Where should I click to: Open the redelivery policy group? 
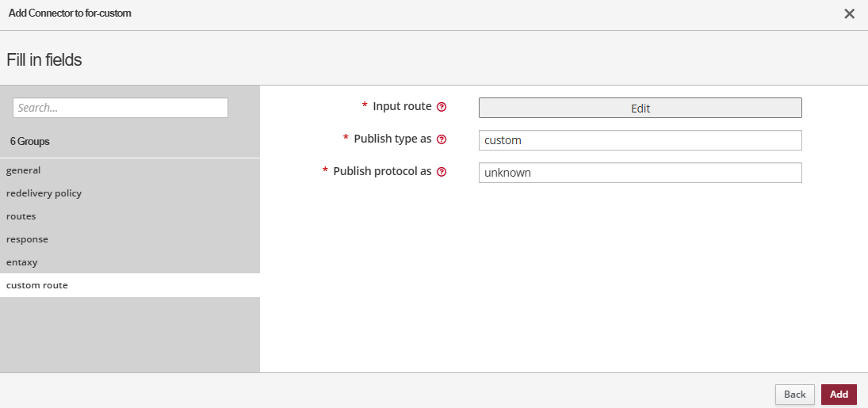44,193
